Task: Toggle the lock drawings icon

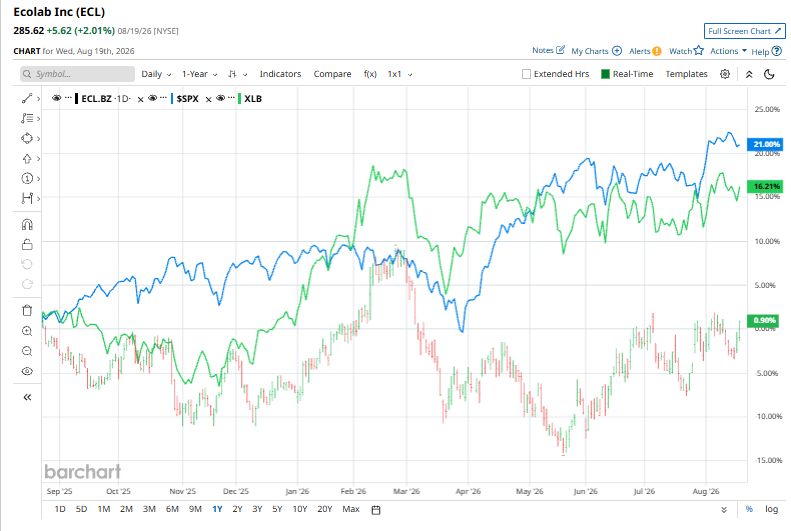Action: tap(27, 245)
